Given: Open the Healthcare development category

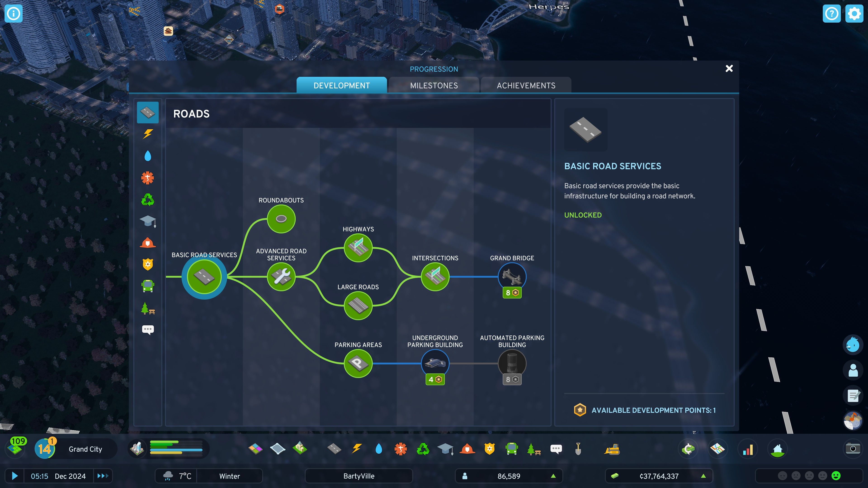Looking at the screenshot, I should point(148,178).
